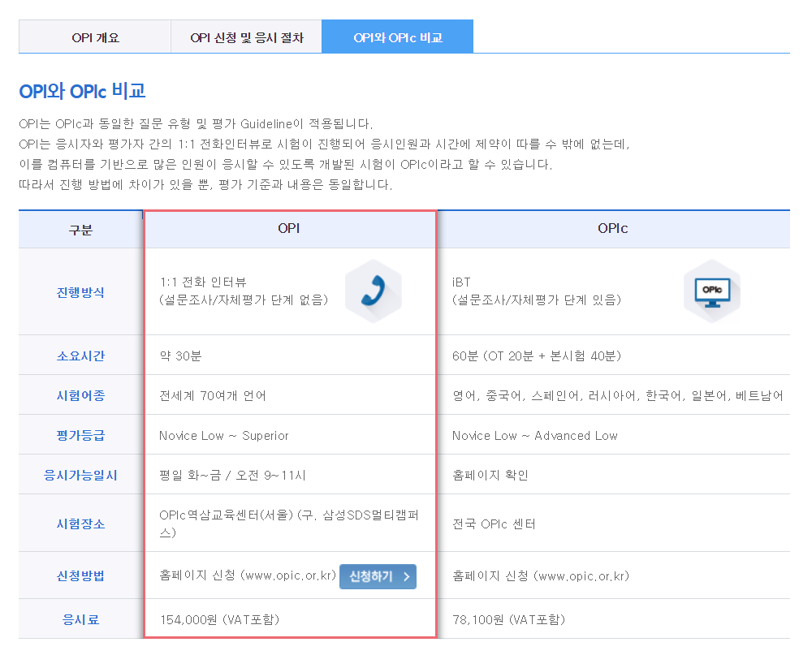This screenshot has height=668, width=812.
Task: Click the 'OPI와 OPIc 비교' page heading
Action: pyautogui.click(x=82, y=91)
